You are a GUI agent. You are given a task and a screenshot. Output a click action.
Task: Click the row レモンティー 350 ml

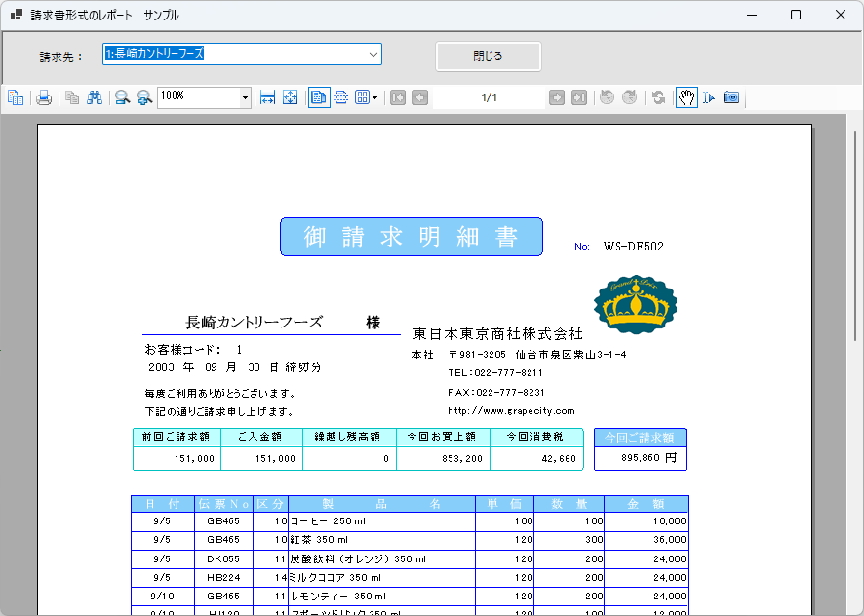tap(410, 597)
